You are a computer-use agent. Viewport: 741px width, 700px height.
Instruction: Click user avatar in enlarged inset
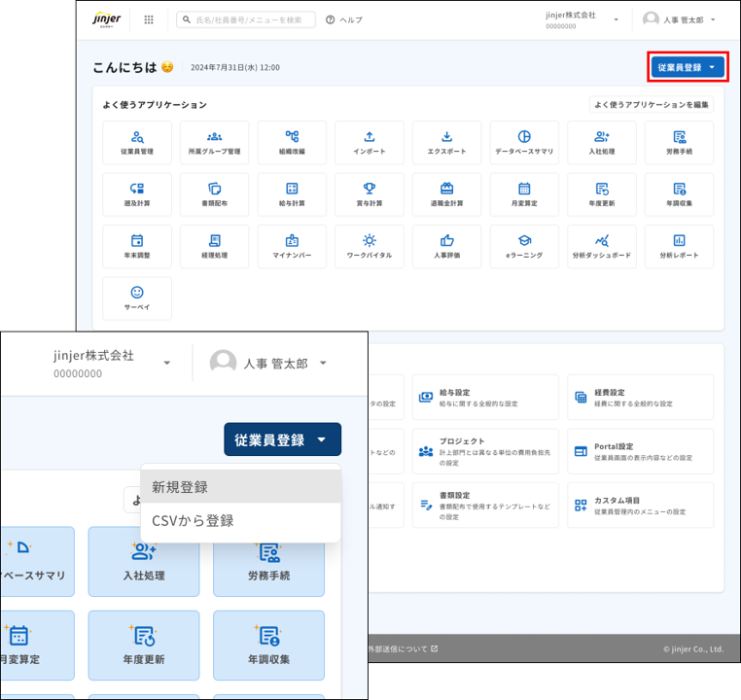click(223, 363)
